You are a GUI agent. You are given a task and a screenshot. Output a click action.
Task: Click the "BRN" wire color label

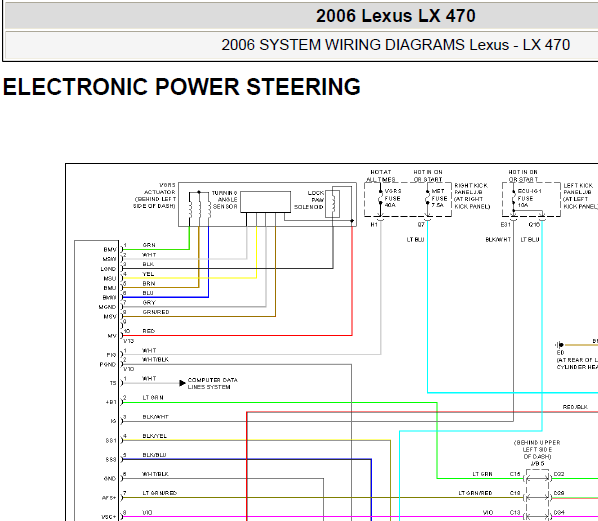tap(149, 283)
